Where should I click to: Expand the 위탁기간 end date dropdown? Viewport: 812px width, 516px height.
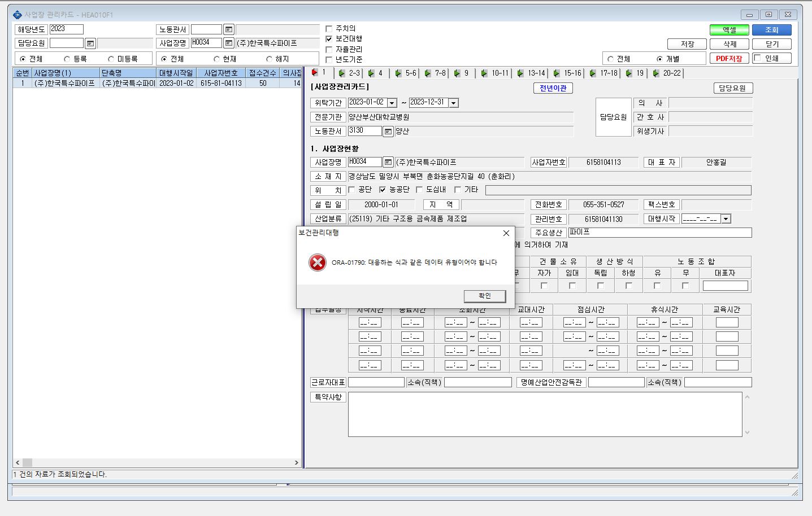453,103
